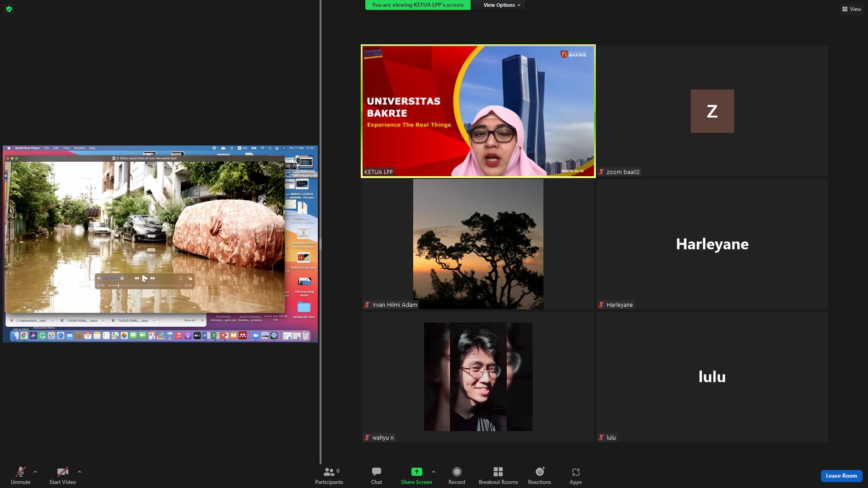Unmute the microphone
The height and width of the screenshot is (488, 868).
21,476
